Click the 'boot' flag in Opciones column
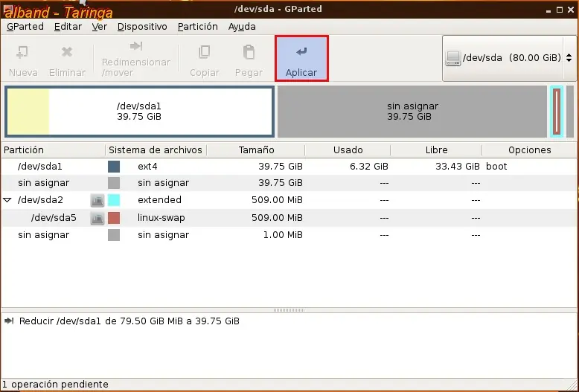Viewport: 579px width, 392px height. tap(496, 167)
